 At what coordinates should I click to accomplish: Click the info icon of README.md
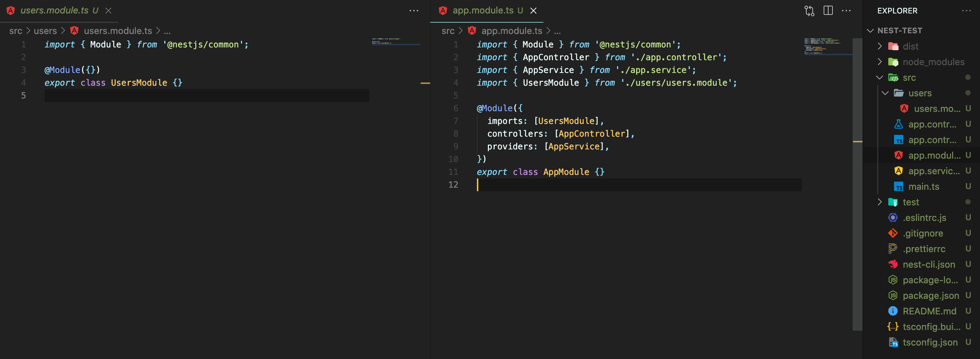[x=893, y=311]
